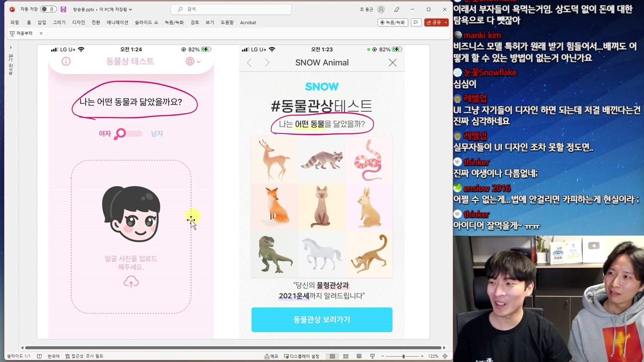Viewport: 644px width, 362px height.
Task: Open the 삽입 ribbon tab
Action: click(x=42, y=23)
